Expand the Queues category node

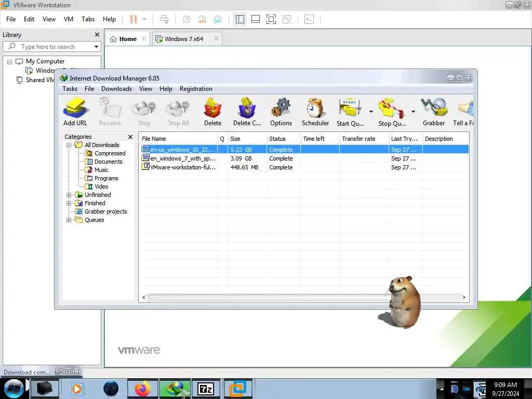[x=69, y=220]
